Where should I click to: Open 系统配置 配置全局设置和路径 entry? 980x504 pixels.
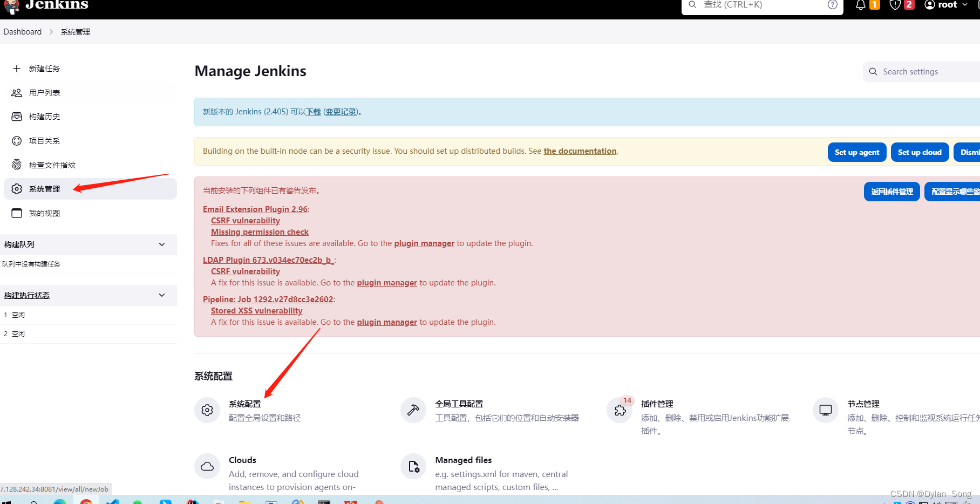(264, 411)
